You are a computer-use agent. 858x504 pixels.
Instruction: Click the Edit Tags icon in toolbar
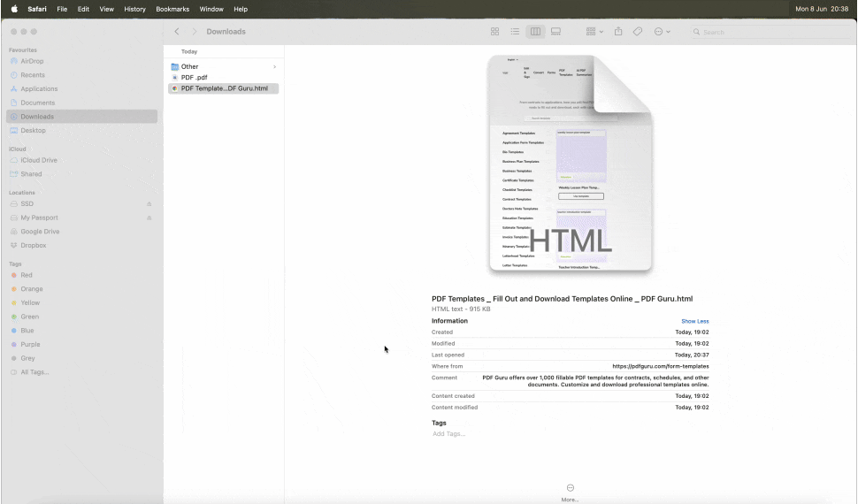638,32
